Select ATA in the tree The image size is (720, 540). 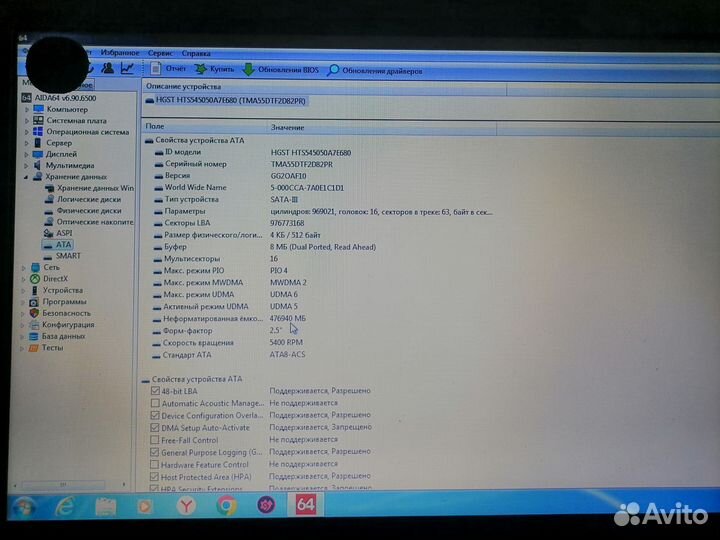[x=57, y=245]
